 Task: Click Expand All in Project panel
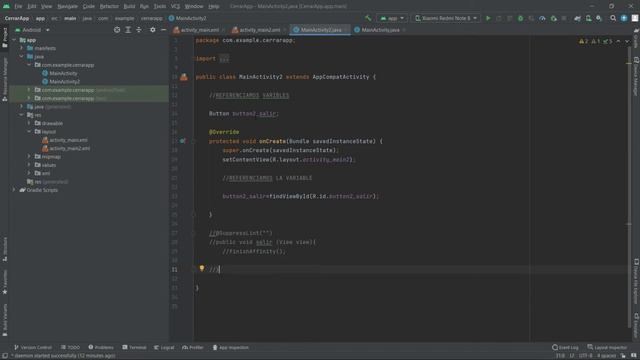pos(128,30)
